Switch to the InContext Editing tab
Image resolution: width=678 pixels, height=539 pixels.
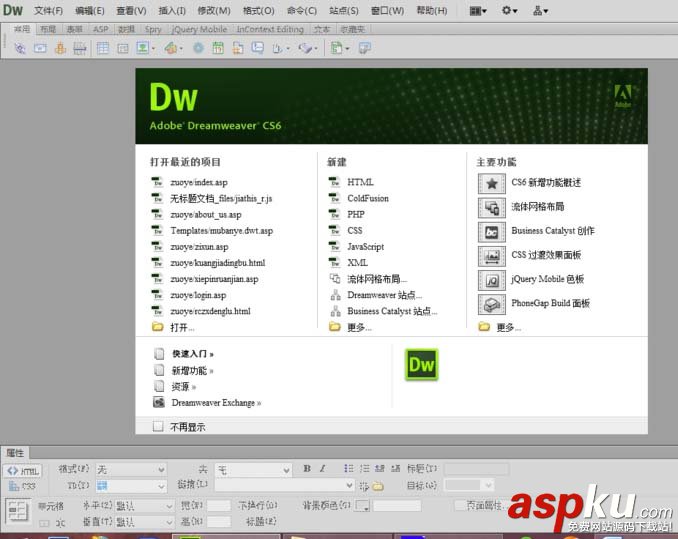(270, 29)
